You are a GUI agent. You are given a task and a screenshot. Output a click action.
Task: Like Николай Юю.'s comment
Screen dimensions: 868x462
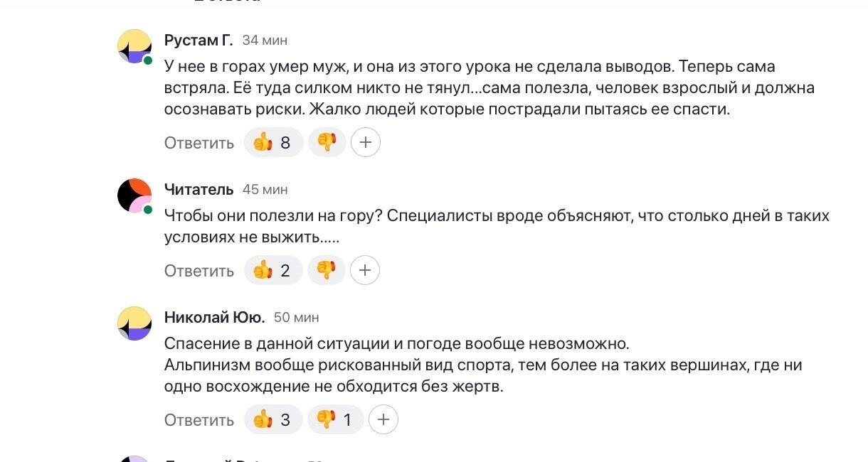[273, 420]
